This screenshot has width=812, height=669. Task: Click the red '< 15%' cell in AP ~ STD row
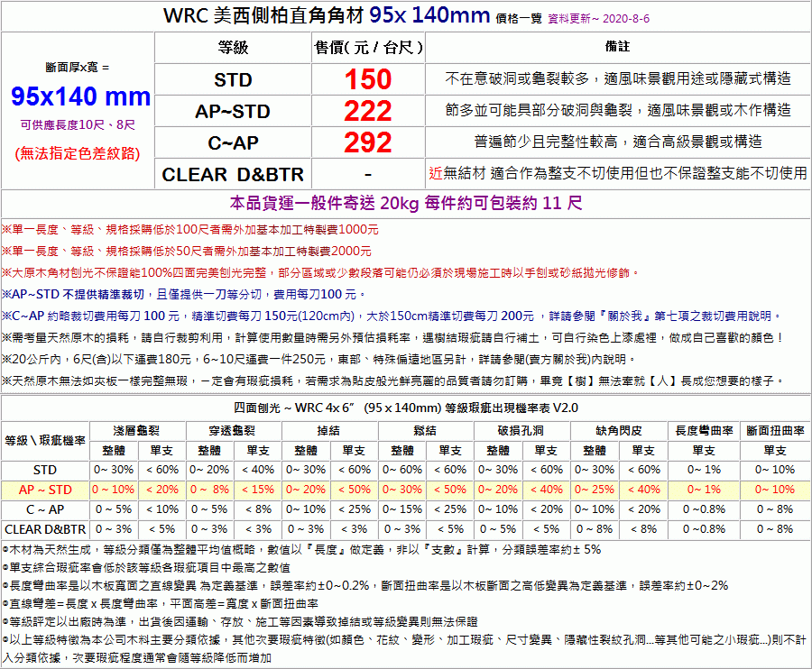(x=258, y=490)
